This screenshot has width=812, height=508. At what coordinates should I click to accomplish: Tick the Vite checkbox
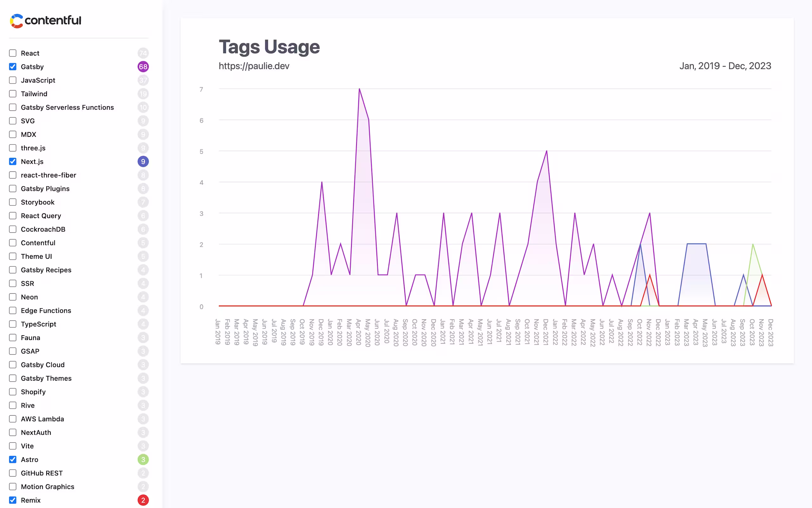tap(13, 446)
